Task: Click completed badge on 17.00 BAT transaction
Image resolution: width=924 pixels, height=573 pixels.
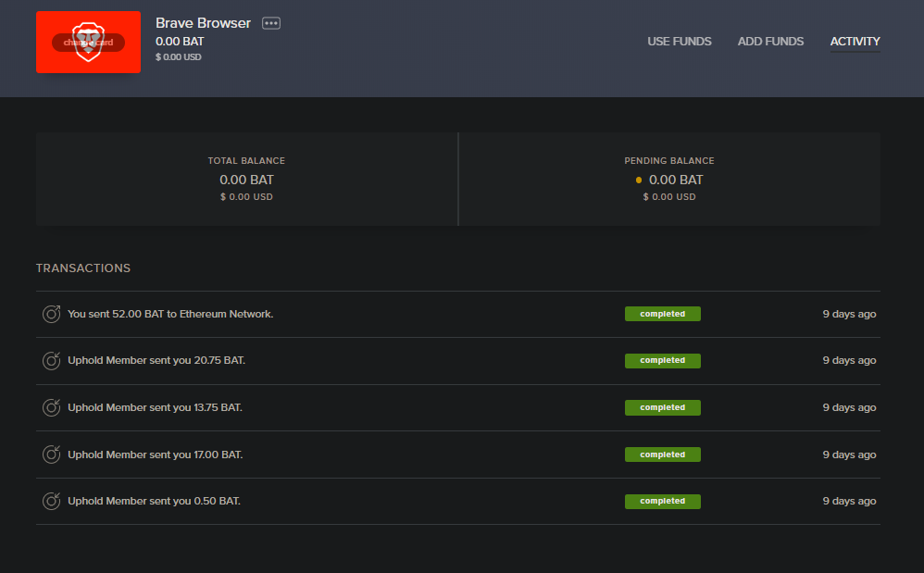Action: point(662,455)
